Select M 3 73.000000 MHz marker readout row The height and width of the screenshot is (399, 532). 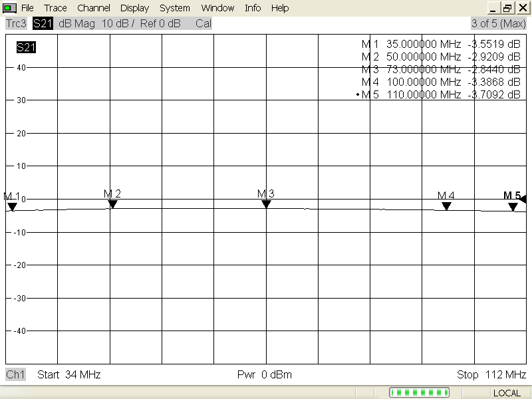point(441,69)
